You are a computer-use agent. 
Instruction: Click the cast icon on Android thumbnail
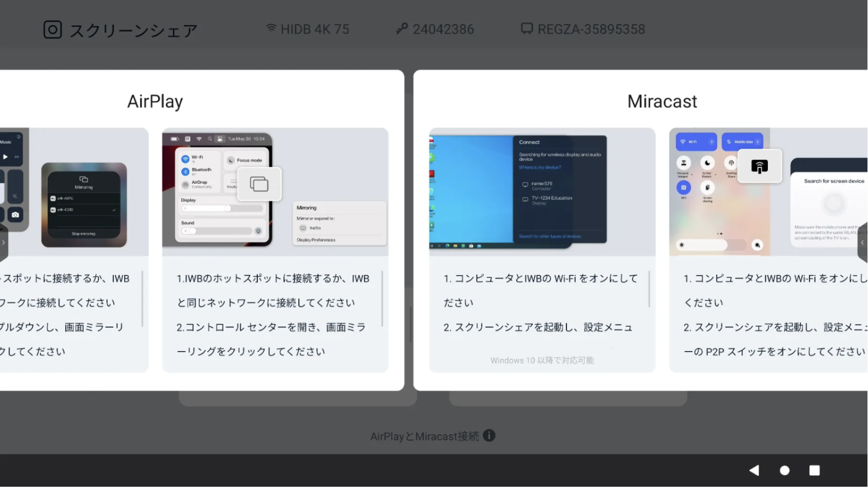[760, 166]
